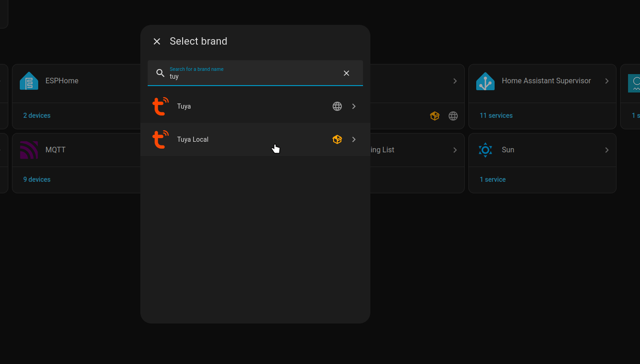640x364 pixels.
Task: Open MQTT's 9 devices link
Action: click(x=37, y=179)
